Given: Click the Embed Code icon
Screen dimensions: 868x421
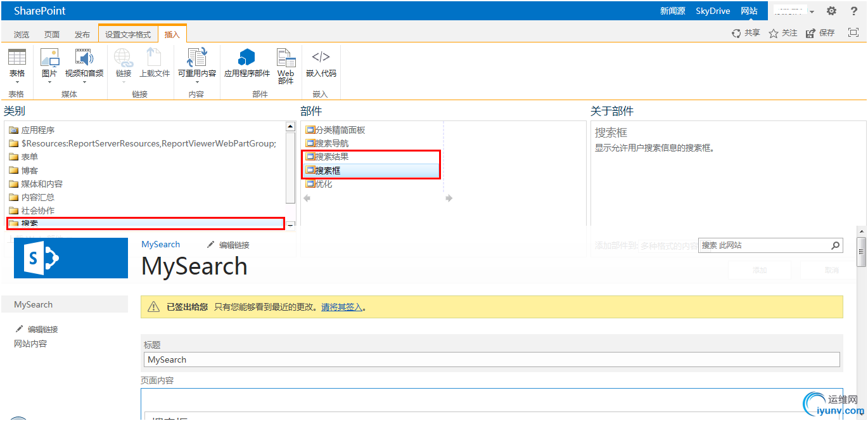Looking at the screenshot, I should 321,57.
